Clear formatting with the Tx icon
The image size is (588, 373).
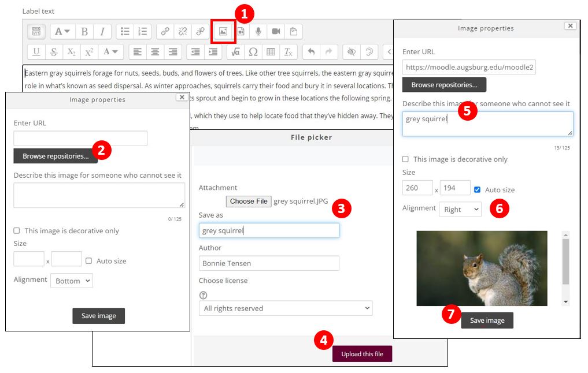click(289, 52)
